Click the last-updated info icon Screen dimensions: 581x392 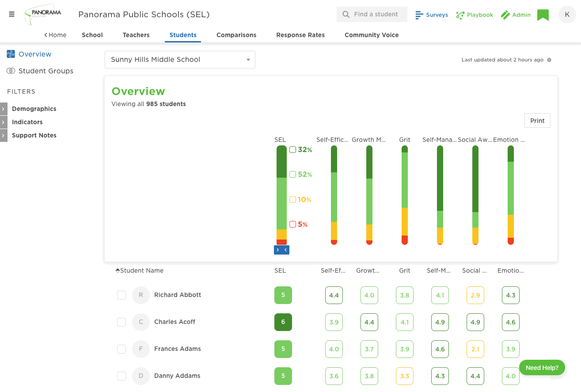coord(549,60)
